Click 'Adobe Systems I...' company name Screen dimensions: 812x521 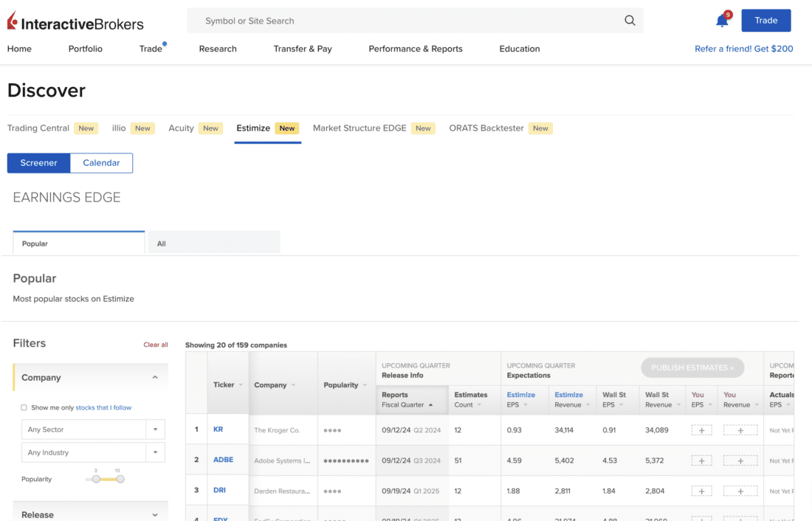282,461
